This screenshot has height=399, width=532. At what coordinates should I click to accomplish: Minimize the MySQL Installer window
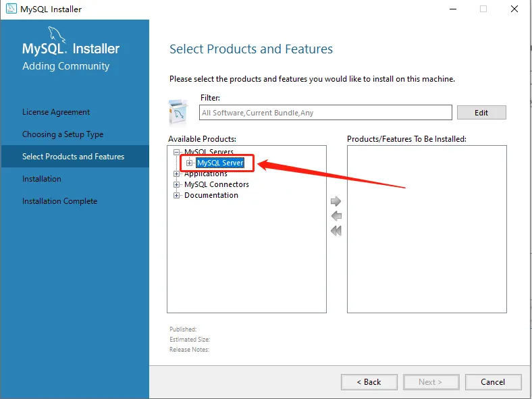453,9
